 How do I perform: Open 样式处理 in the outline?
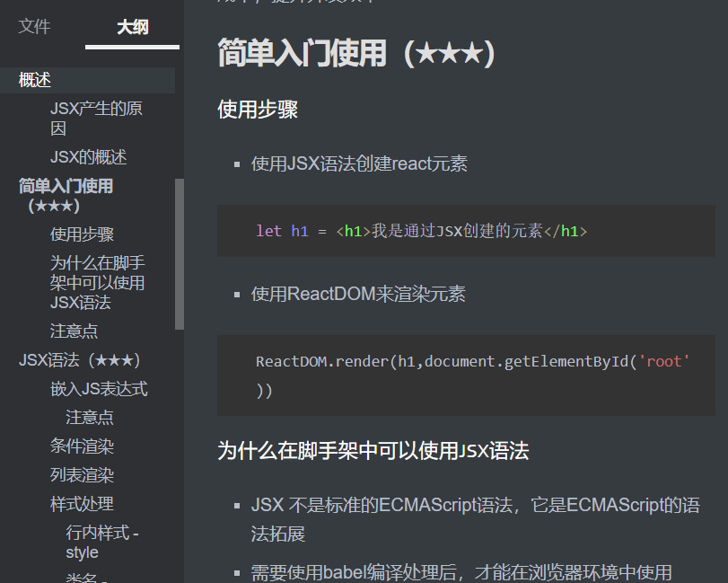coord(80,504)
